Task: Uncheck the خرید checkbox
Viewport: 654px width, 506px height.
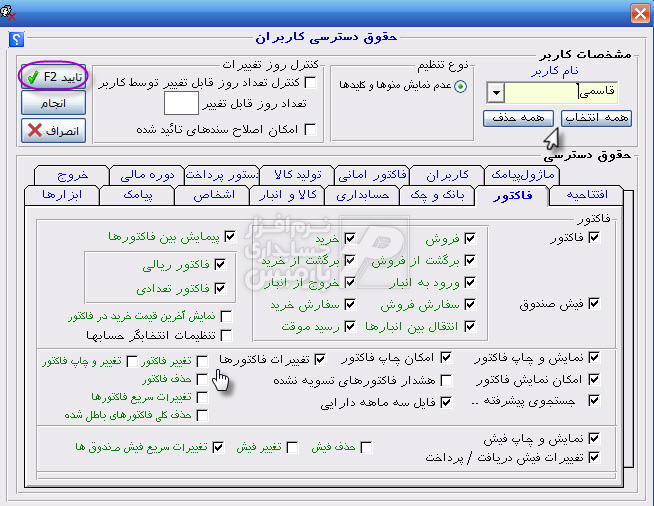Action: coord(350,238)
